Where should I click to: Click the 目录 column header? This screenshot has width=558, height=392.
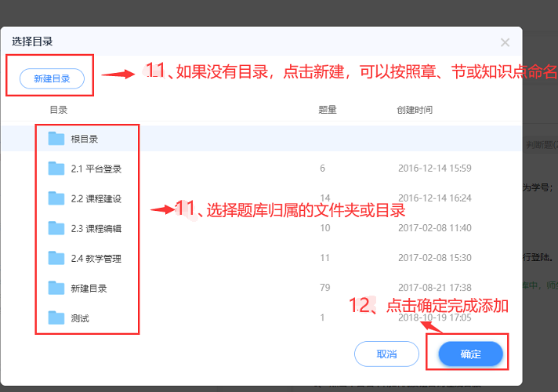[x=58, y=110]
